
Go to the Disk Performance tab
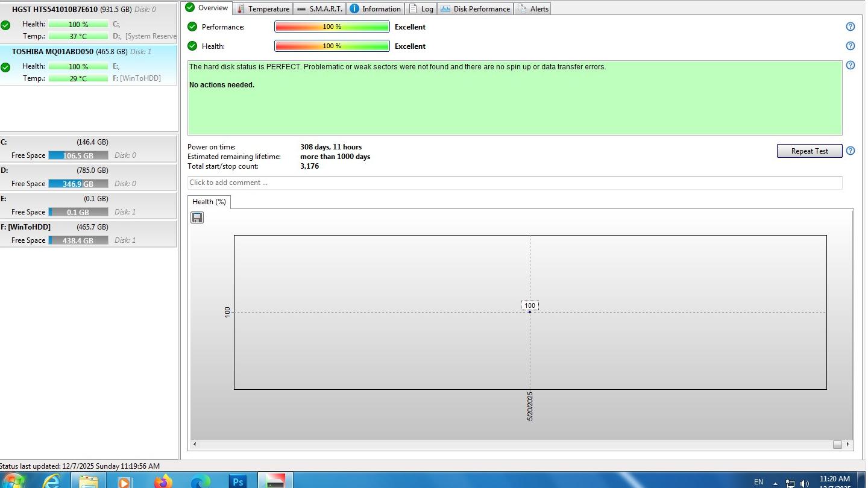476,9
